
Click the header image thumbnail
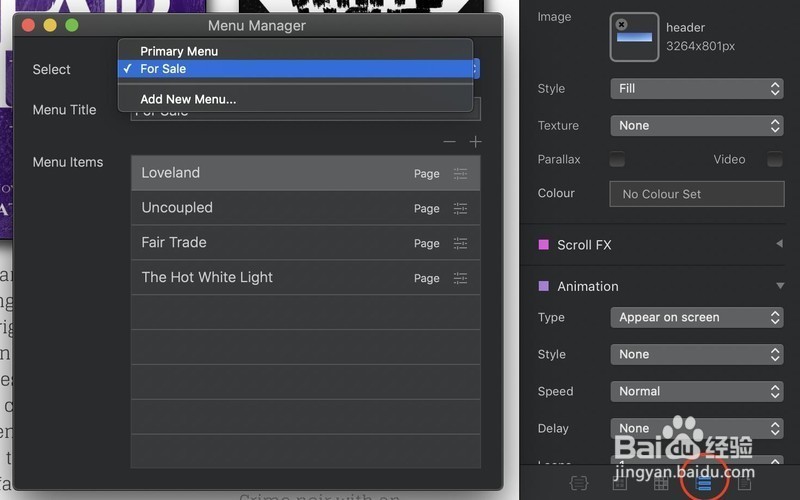coord(636,38)
